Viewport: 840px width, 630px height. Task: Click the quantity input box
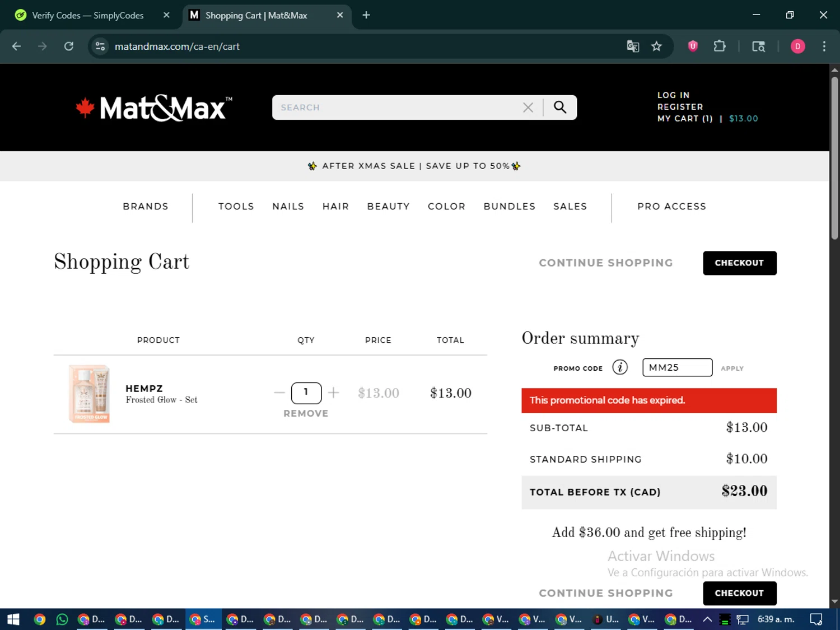[x=306, y=393]
